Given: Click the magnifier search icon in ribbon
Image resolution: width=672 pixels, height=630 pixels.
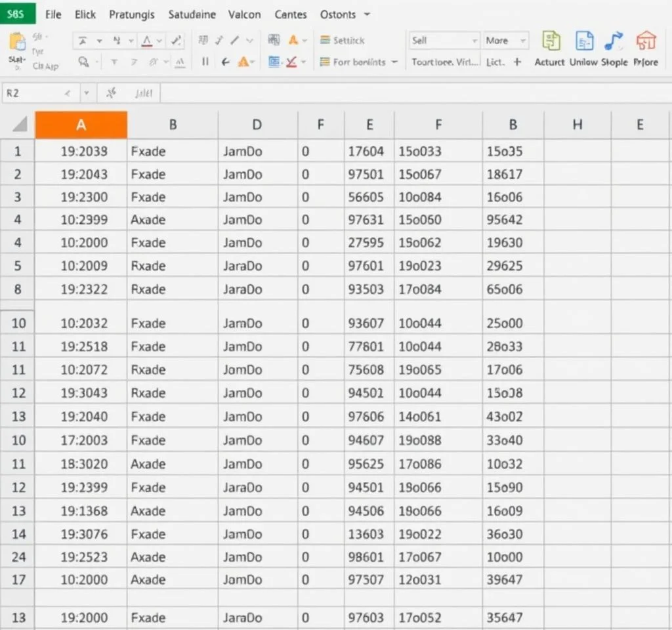Looking at the screenshot, I should 83,62.
